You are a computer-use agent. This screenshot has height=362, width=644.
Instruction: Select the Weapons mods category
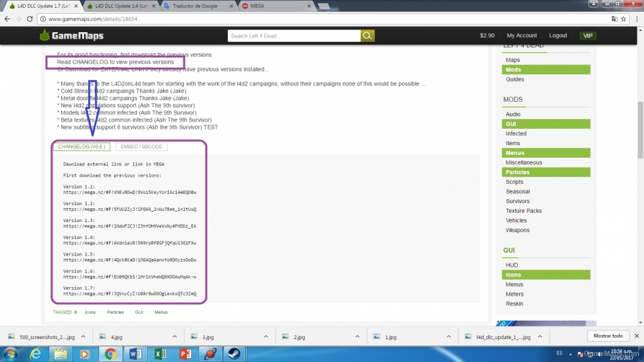[518, 230]
